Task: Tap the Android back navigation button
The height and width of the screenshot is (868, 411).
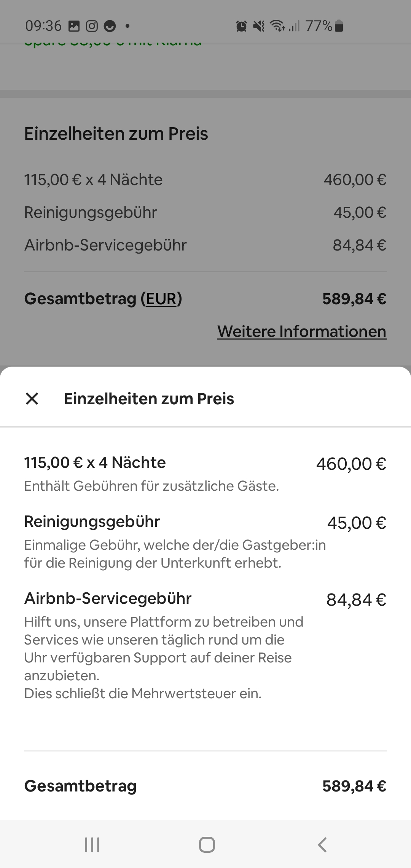Action: pyautogui.click(x=322, y=844)
